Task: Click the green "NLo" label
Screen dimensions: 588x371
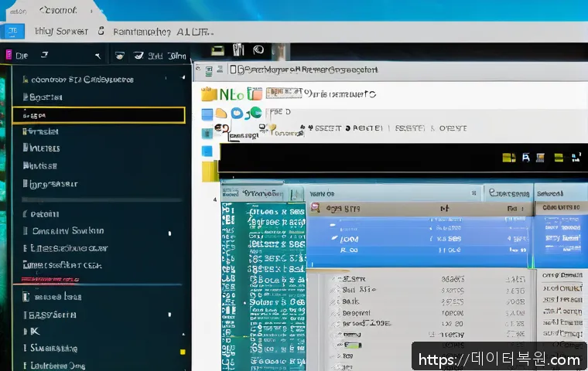Action: click(231, 94)
